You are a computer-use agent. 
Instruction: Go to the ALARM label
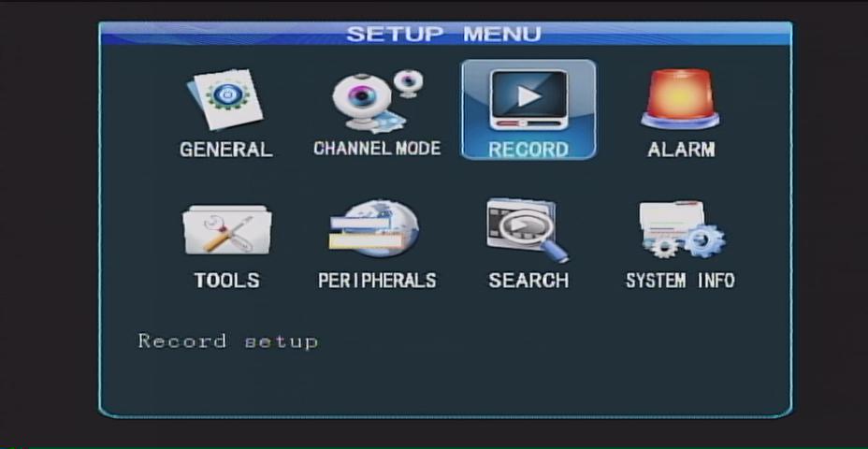681,150
